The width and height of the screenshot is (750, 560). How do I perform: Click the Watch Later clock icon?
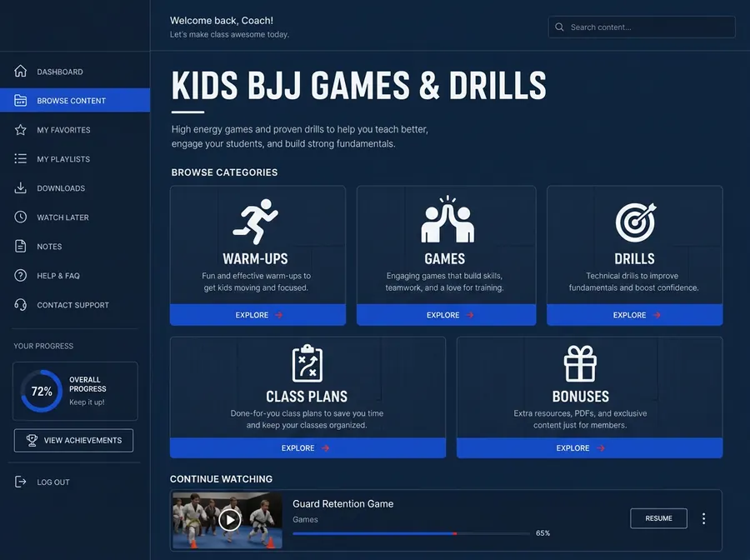pos(21,217)
